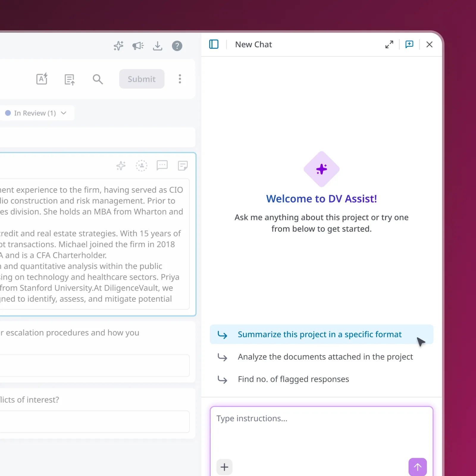Click the 'New Chat' title
Image resolution: width=476 pixels, height=476 pixels.
[253, 44]
